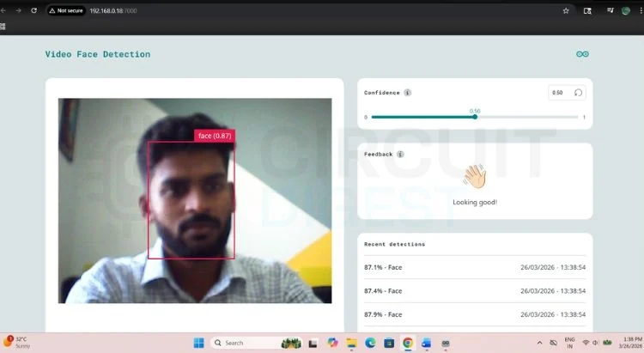Image resolution: width=644 pixels, height=353 pixels.
Task: Click the ENG IN language indicator
Action: 569,343
